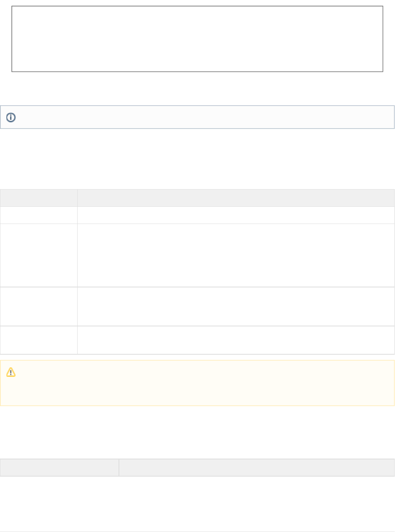Click left cell of first table's short first row
Viewport: 395px width, 532px height.
39,215
